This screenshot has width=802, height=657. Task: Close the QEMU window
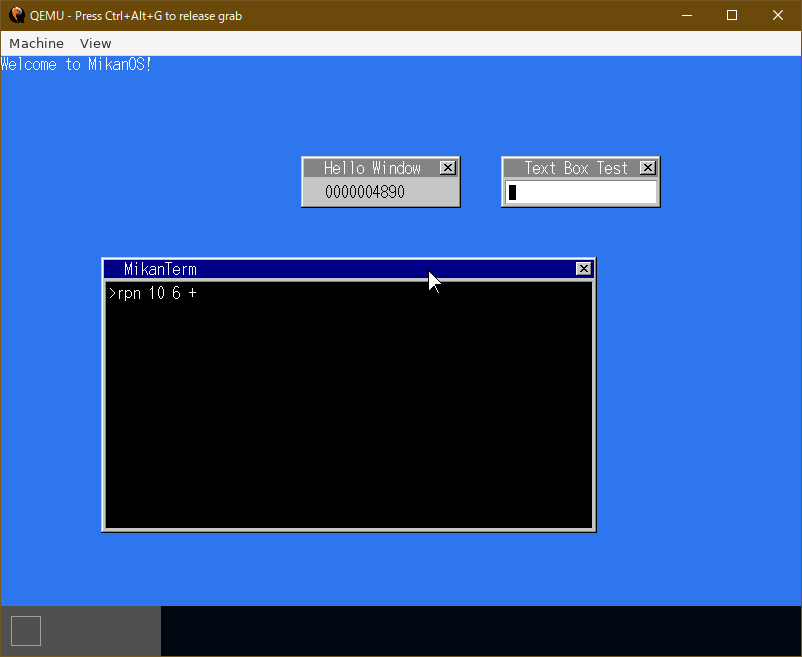coord(778,15)
